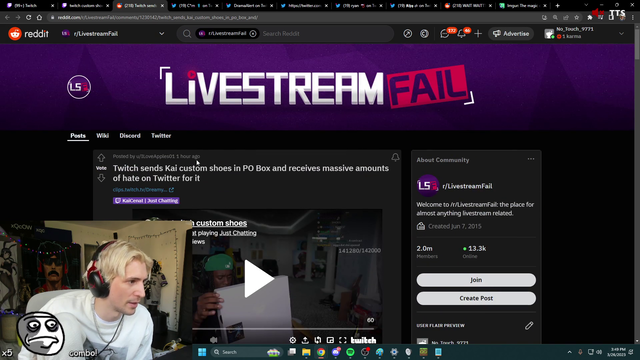
Task: Open About Community options menu
Action: tap(531, 159)
